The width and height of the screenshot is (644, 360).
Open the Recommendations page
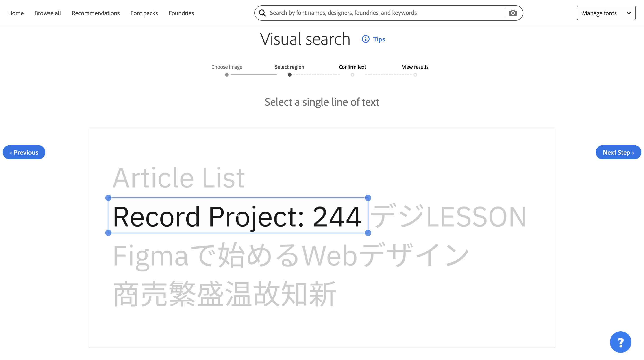point(96,13)
